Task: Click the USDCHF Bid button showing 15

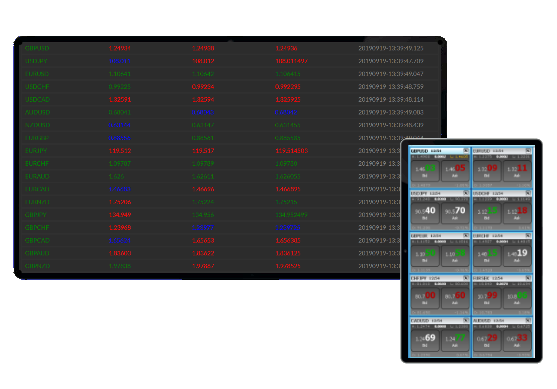Action: (487, 213)
